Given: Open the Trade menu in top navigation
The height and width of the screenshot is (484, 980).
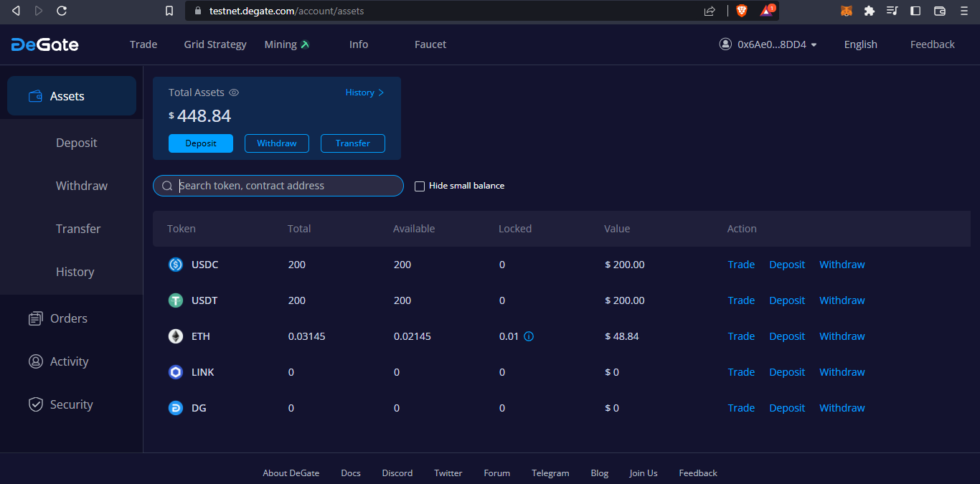Looking at the screenshot, I should (x=143, y=44).
